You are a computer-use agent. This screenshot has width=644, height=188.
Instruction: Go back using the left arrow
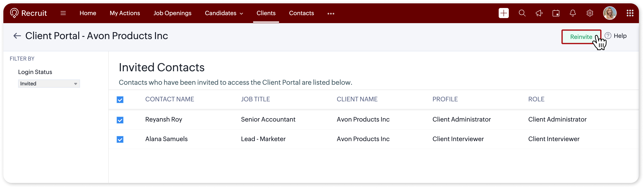tap(17, 36)
